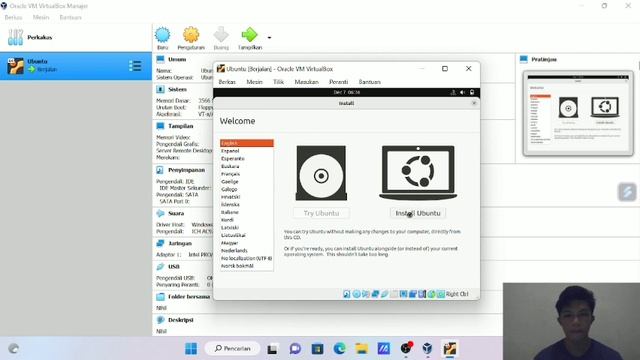
Task: Select Norsk bokmål in the language list
Action: [x=247, y=266]
